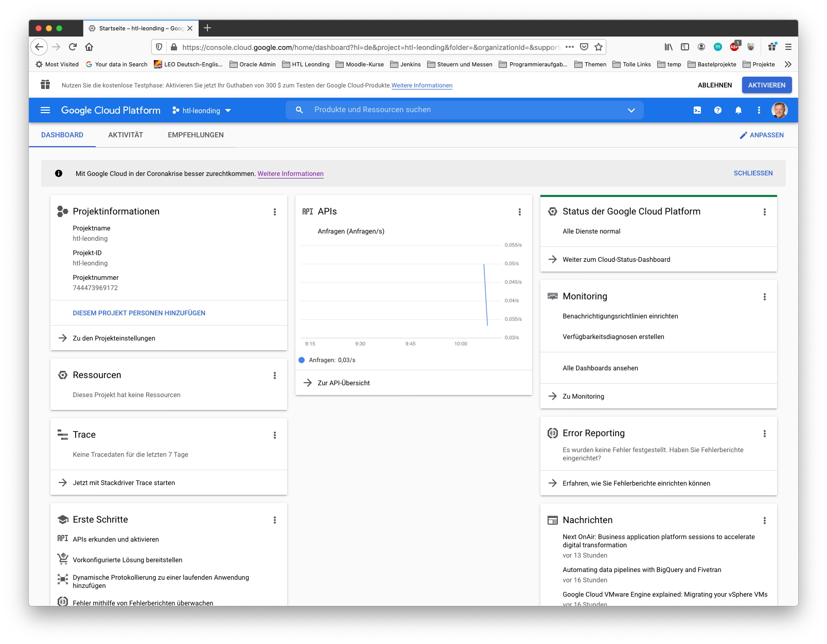Dismiss the banner with SCHLIESSEN

(753, 173)
